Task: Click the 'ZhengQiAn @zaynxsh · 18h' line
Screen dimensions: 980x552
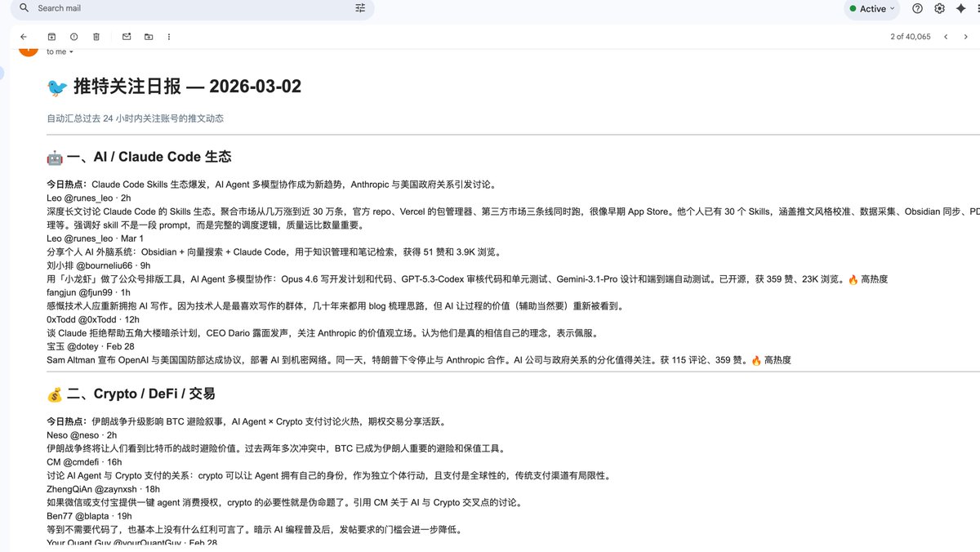Action: (104, 489)
